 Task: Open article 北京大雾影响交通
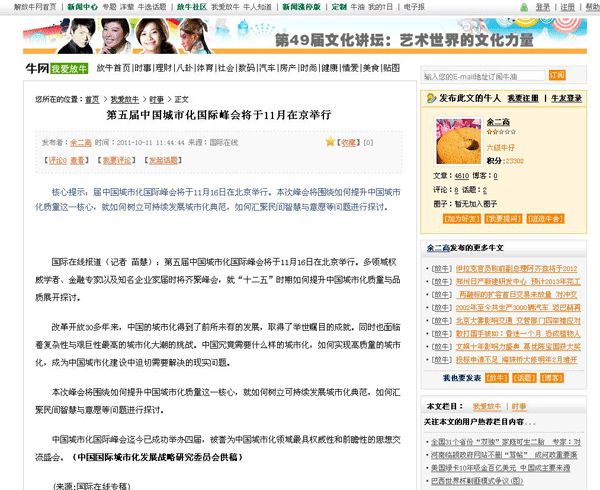click(518, 321)
